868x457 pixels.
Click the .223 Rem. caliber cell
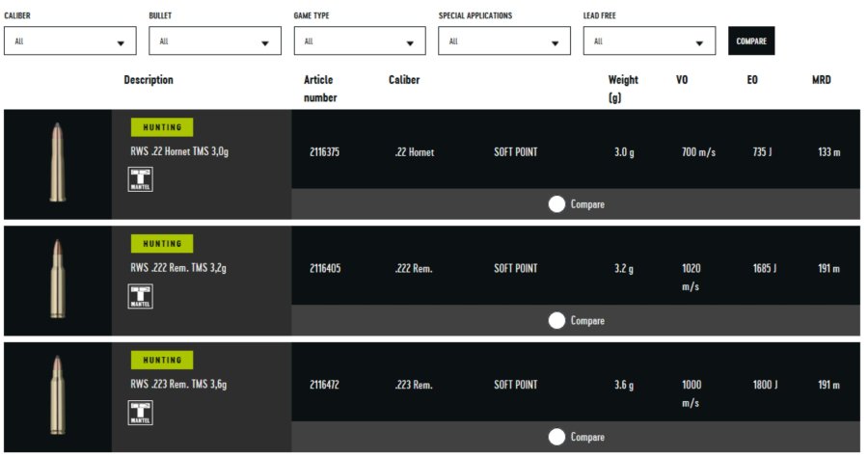coord(414,385)
